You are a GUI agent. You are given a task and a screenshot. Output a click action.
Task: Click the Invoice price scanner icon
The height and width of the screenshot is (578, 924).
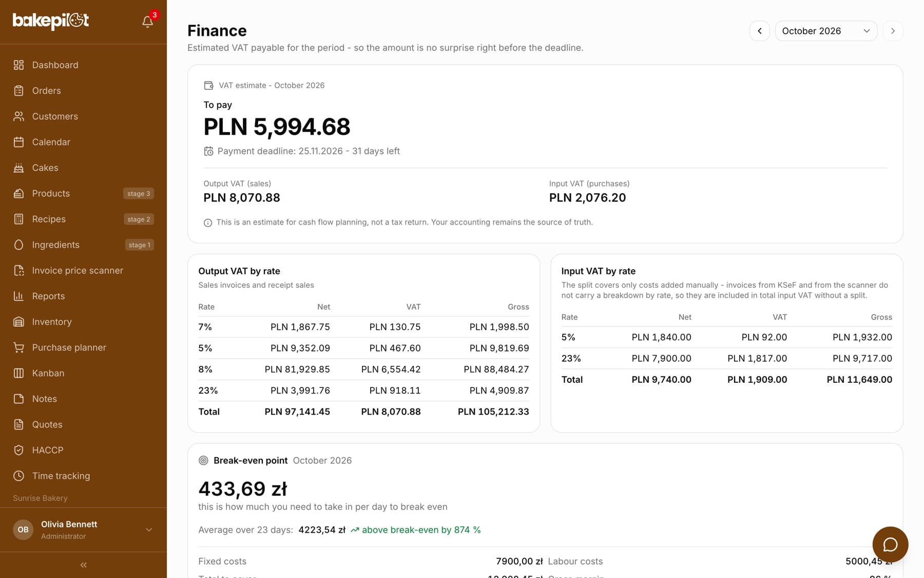(x=19, y=270)
